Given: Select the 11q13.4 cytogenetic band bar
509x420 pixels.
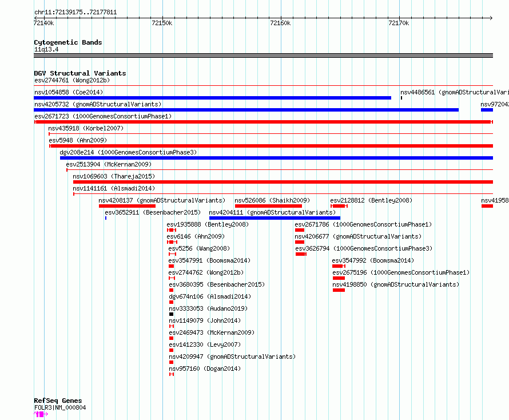Looking at the screenshot, I should 263,56.
